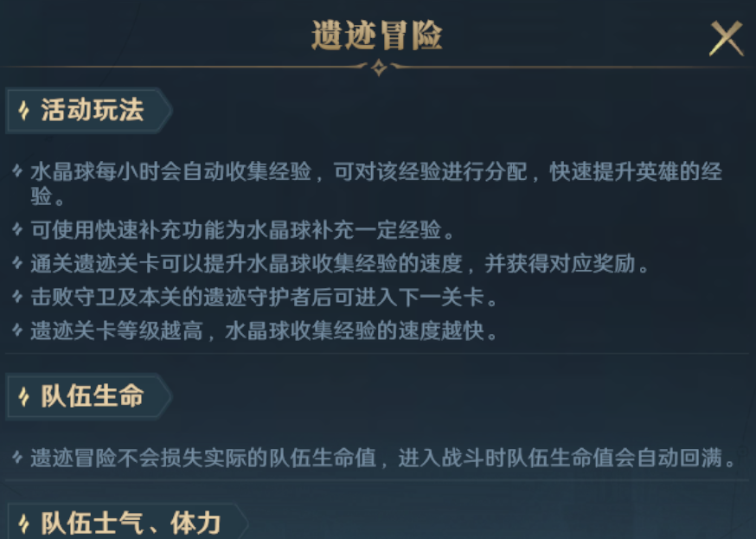Click the flame icon beside 队伍生命

pyautogui.click(x=23, y=397)
